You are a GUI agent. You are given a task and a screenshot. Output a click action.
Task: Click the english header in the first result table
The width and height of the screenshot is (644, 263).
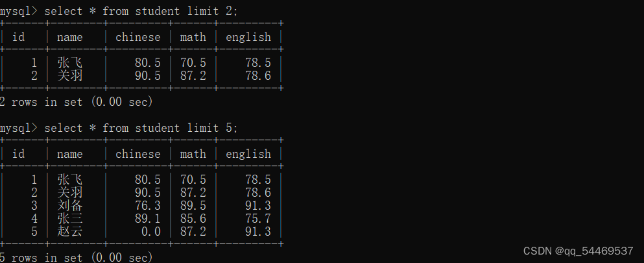coord(248,37)
